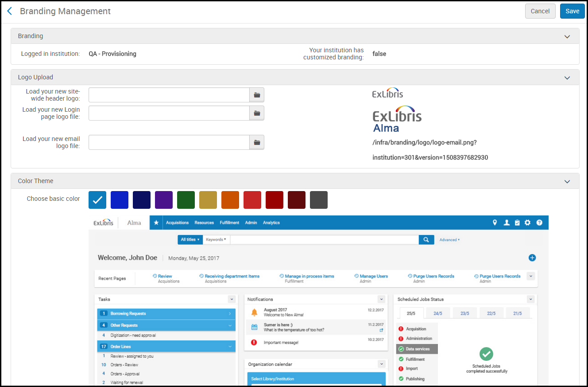Image resolution: width=588 pixels, height=387 pixels.
Task: Select the selected light blue basic color
Action: point(97,200)
